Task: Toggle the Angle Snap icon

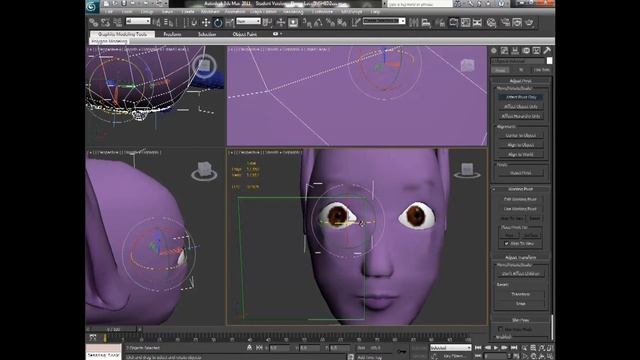Action: coord(318,22)
